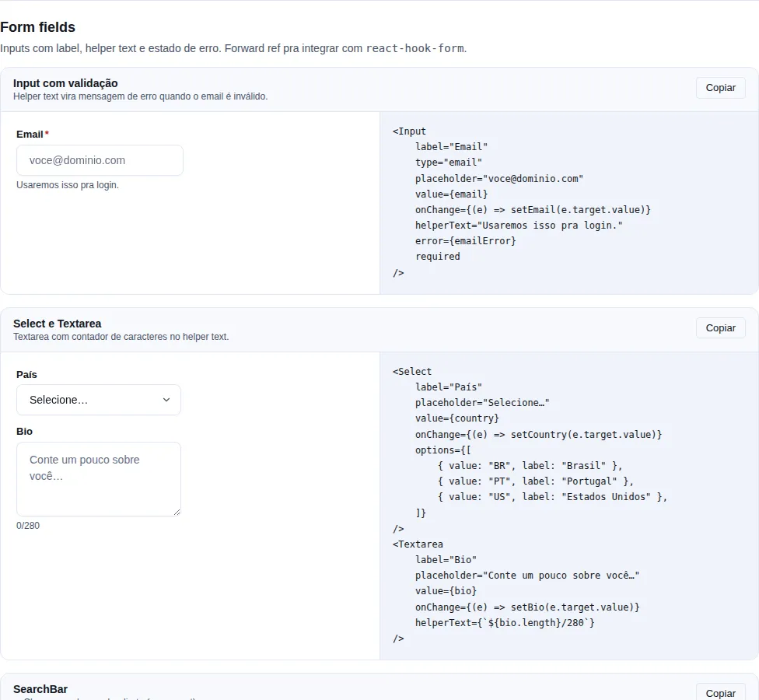Click Copiar in the SearchBar card
The height and width of the screenshot is (700, 759).
(x=720, y=693)
